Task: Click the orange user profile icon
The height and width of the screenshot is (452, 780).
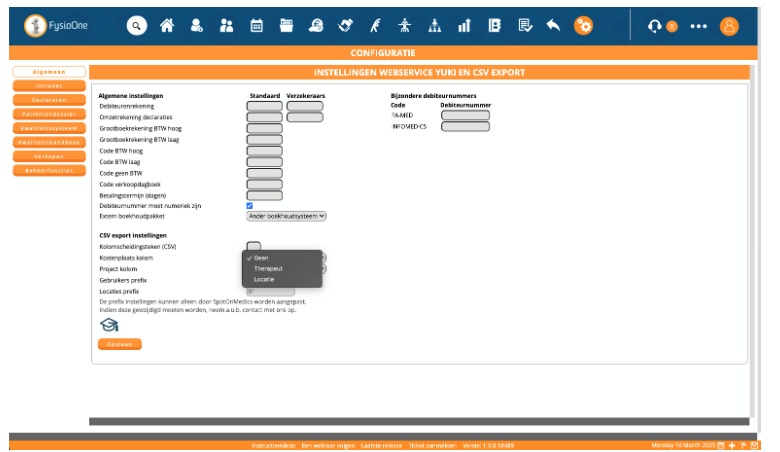Action: [729, 26]
